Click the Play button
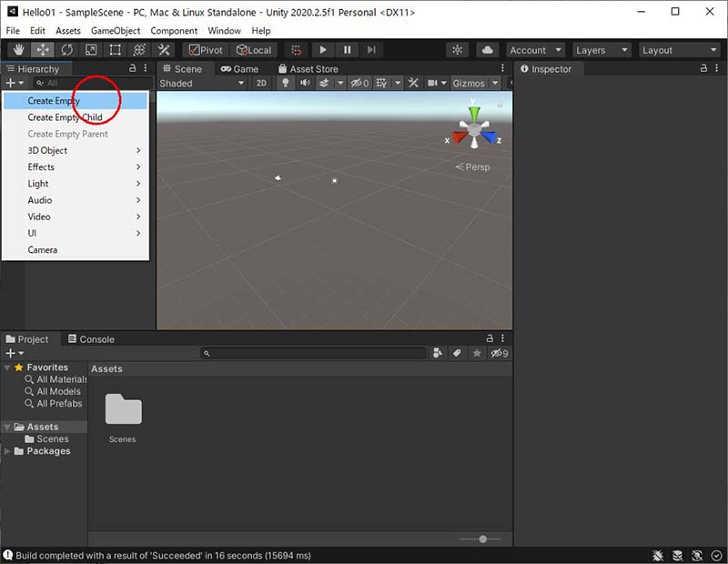 323,50
